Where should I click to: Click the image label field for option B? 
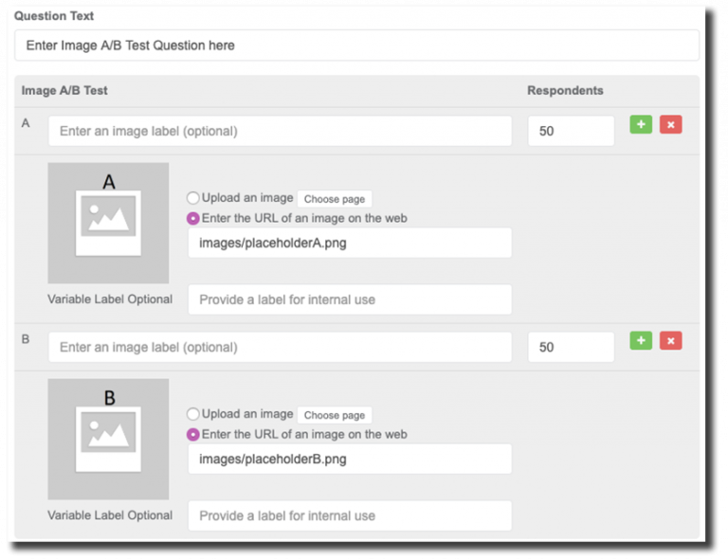click(x=280, y=347)
